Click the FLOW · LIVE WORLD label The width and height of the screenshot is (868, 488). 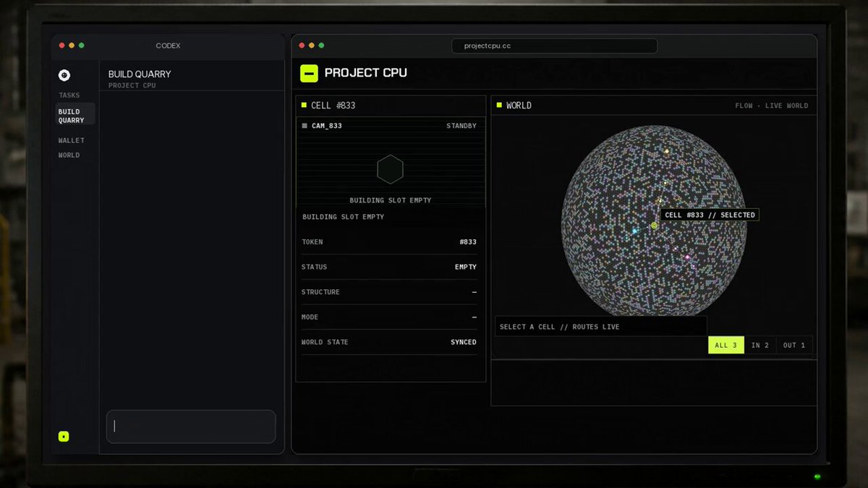(x=771, y=106)
